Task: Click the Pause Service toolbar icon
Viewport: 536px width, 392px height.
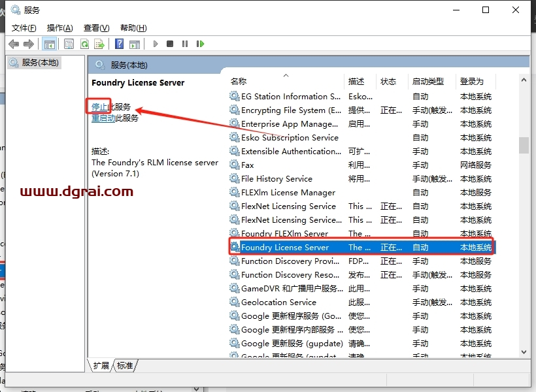Action: tap(185, 44)
